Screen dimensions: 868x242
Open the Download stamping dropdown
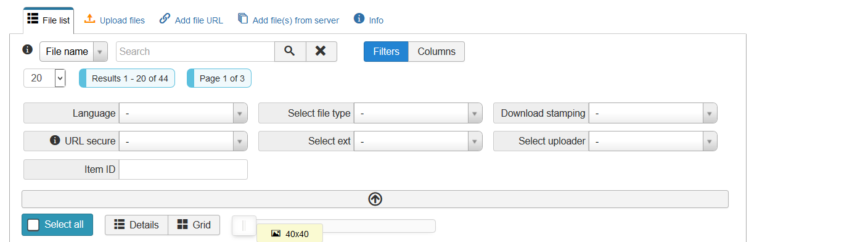pyautogui.click(x=653, y=114)
